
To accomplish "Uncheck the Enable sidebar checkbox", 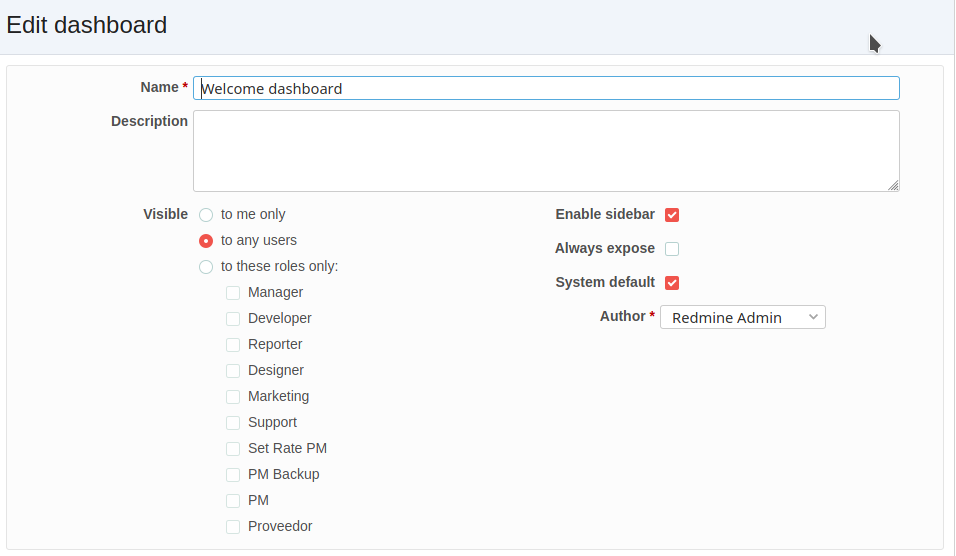I will [x=672, y=215].
